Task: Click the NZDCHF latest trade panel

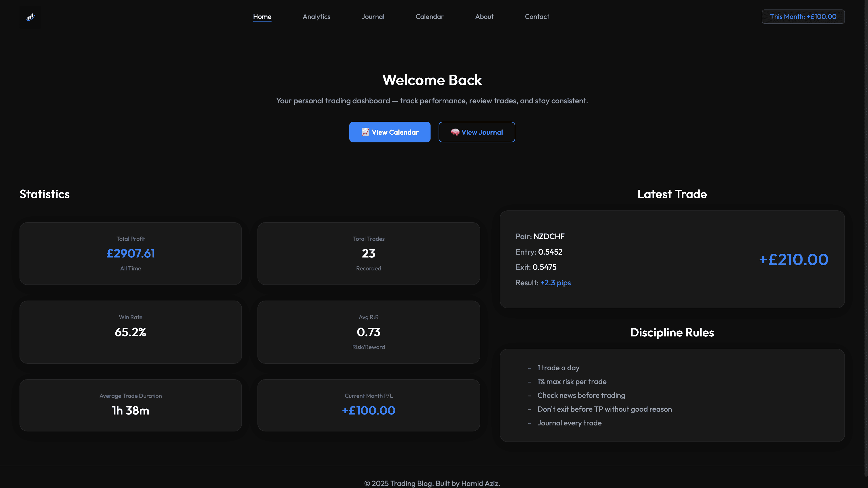Action: pyautogui.click(x=672, y=260)
